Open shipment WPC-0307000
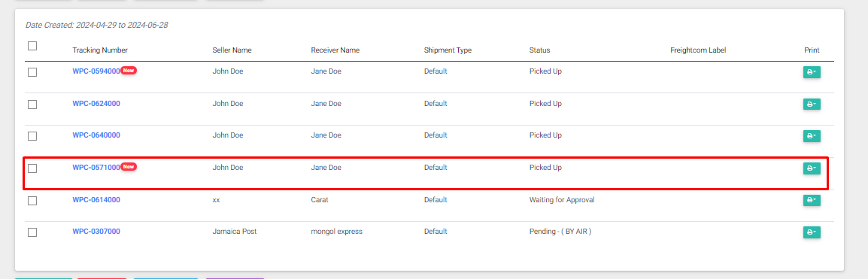The image size is (868, 279). [96, 232]
